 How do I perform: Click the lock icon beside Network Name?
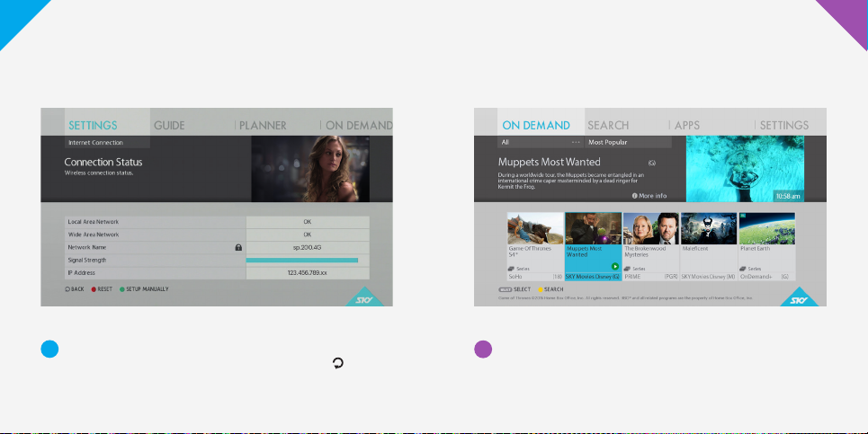[238, 248]
